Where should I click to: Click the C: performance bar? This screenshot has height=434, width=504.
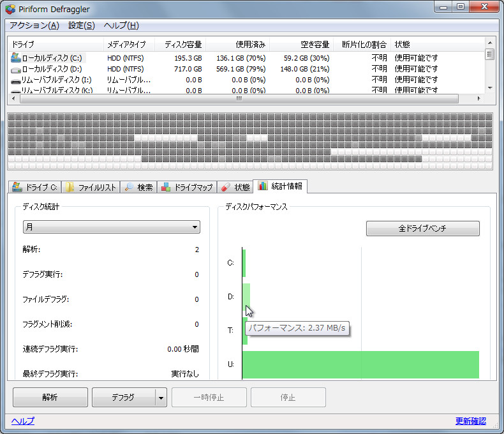point(244,263)
